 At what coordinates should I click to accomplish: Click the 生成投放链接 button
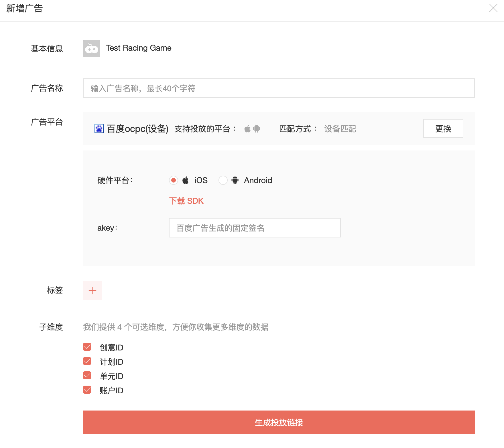click(x=279, y=422)
